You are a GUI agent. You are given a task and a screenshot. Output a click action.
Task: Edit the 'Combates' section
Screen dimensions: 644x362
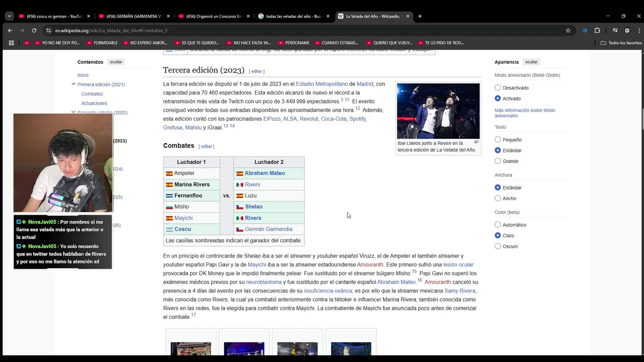[206, 146]
